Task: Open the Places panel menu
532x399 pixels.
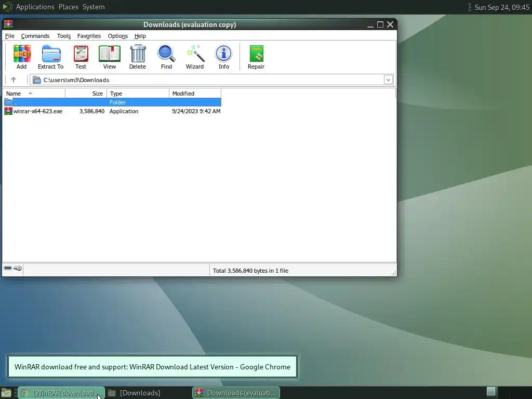Action: tap(69, 7)
